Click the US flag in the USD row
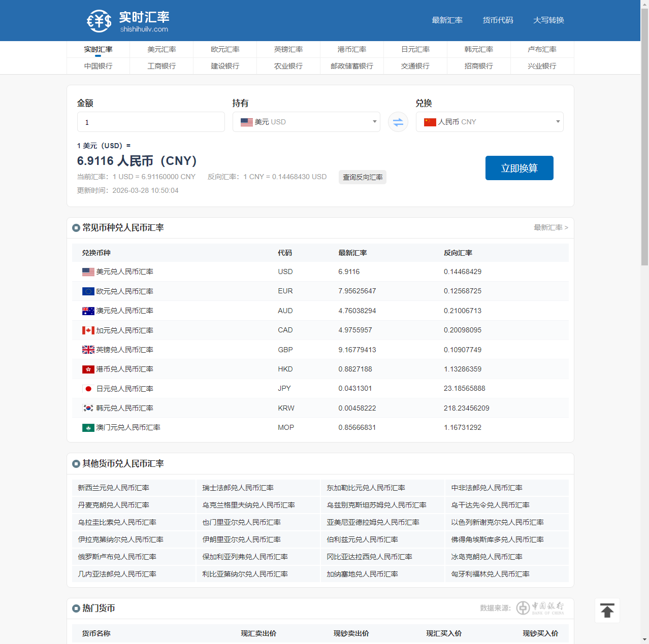Image resolution: width=649 pixels, height=644 pixels. tap(87, 272)
